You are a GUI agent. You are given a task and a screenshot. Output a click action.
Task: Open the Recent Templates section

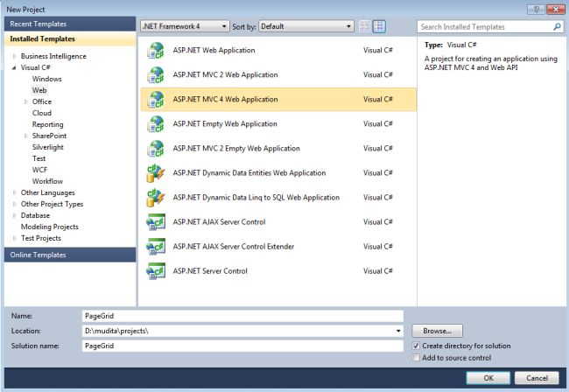(x=70, y=24)
